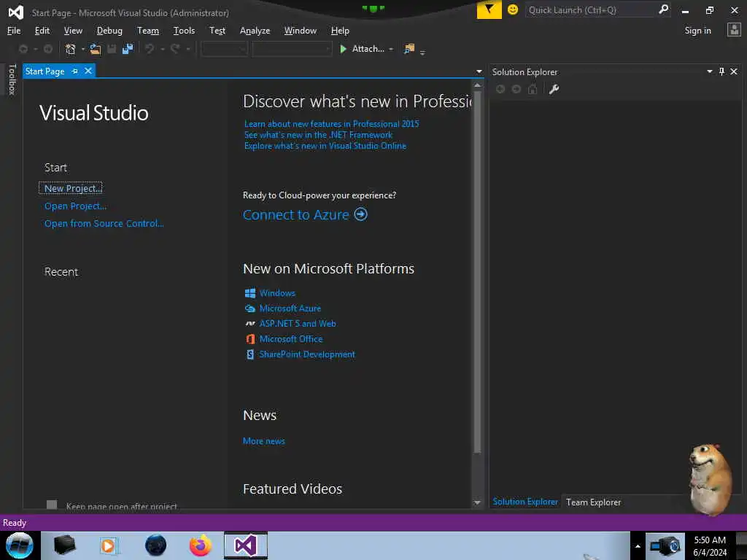
Task: Show hidden system tray icons
Action: click(x=638, y=546)
